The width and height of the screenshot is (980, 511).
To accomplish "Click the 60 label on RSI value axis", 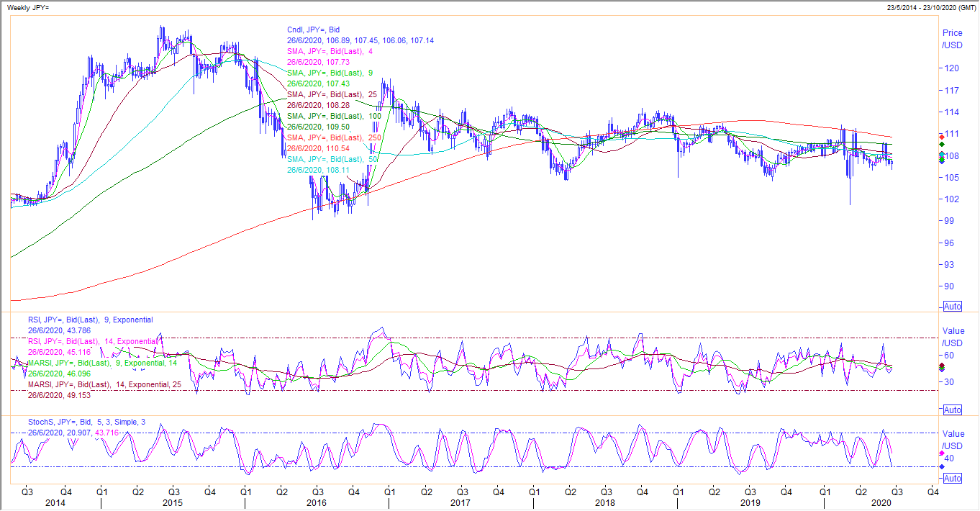I will tap(949, 355).
